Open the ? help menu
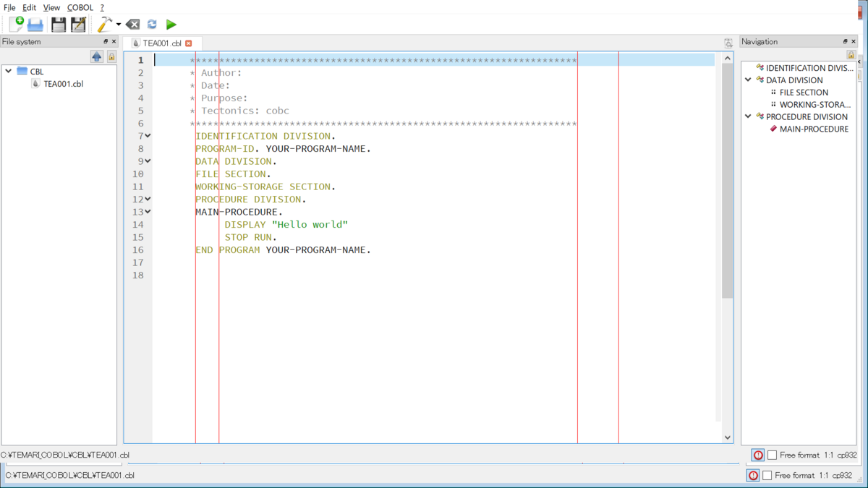868x488 pixels. coord(102,7)
